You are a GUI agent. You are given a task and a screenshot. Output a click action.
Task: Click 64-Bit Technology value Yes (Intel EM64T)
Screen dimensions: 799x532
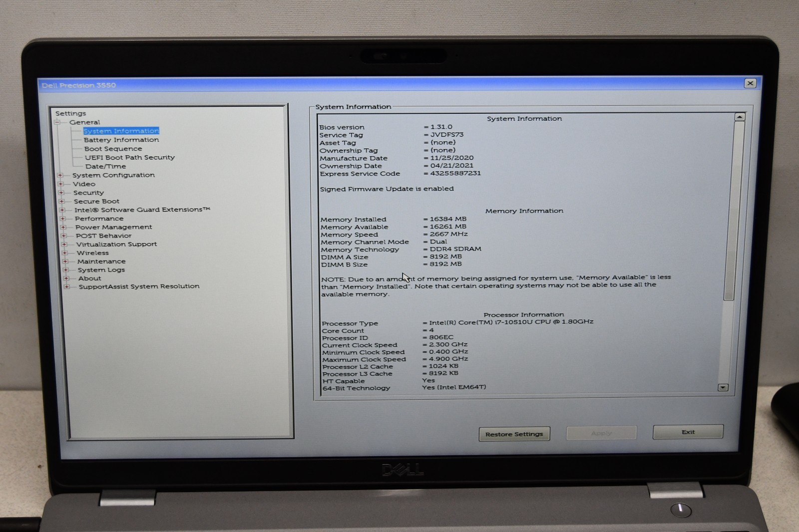click(x=454, y=387)
